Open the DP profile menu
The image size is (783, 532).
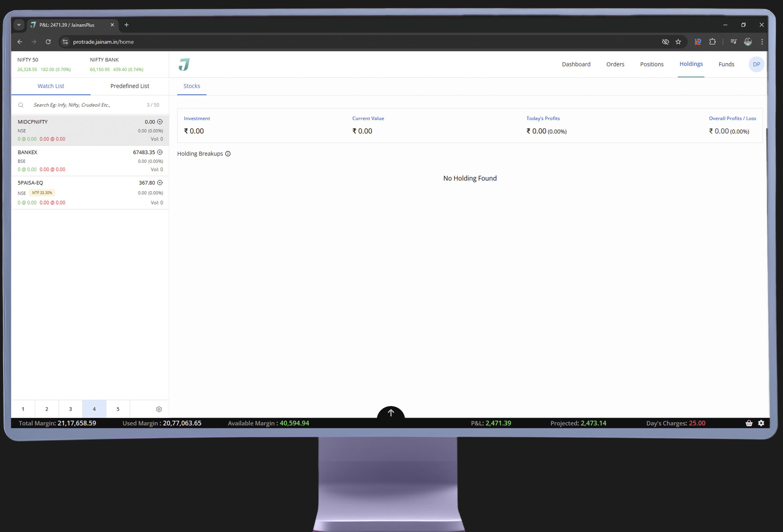click(x=756, y=64)
